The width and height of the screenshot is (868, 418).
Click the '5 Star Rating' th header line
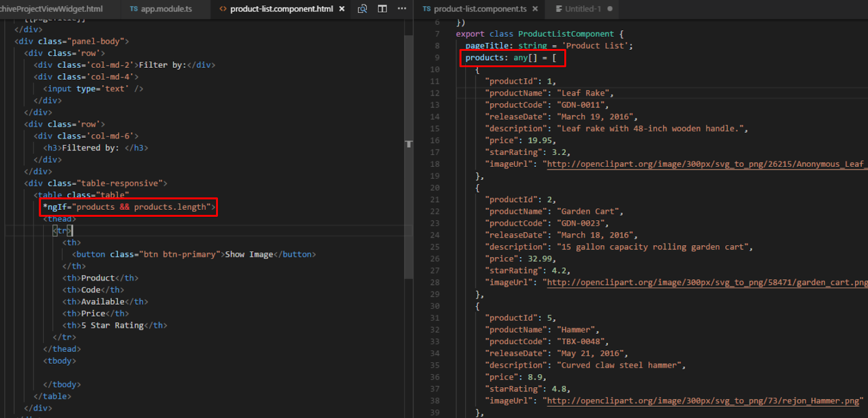[114, 325]
